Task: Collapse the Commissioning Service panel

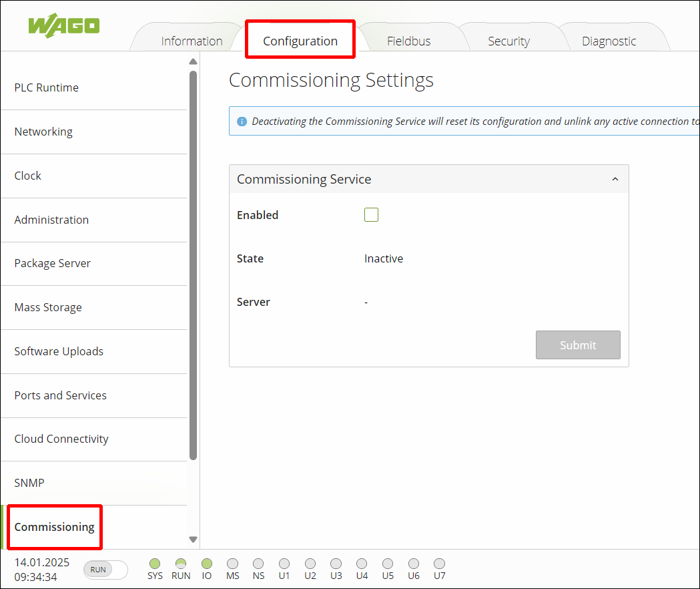Action: click(x=615, y=179)
